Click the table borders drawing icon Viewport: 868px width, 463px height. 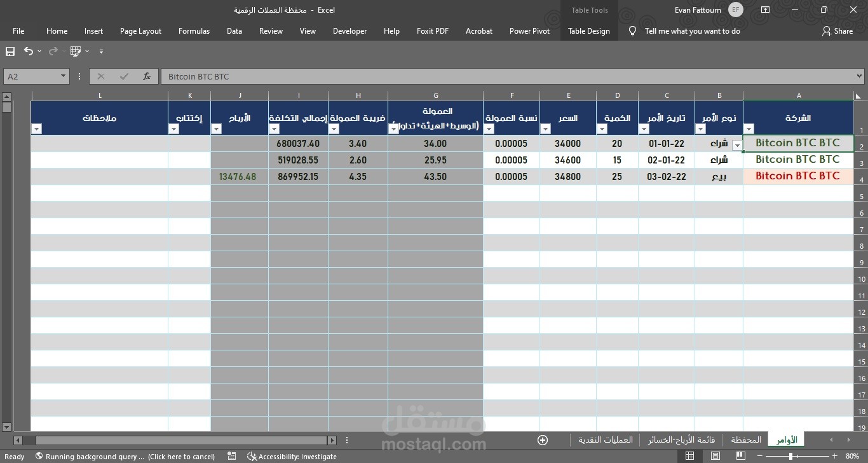76,51
